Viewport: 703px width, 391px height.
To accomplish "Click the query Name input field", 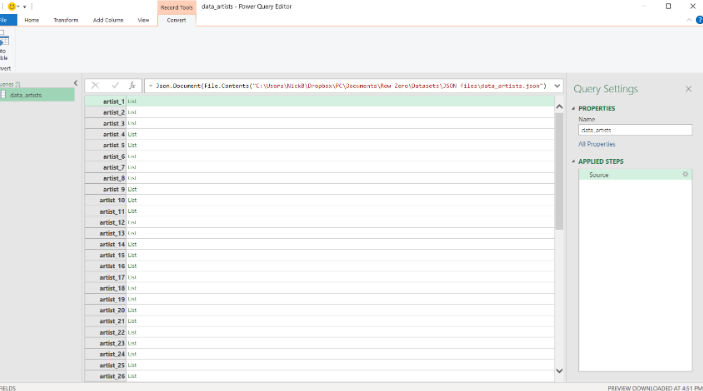I will coord(635,130).
